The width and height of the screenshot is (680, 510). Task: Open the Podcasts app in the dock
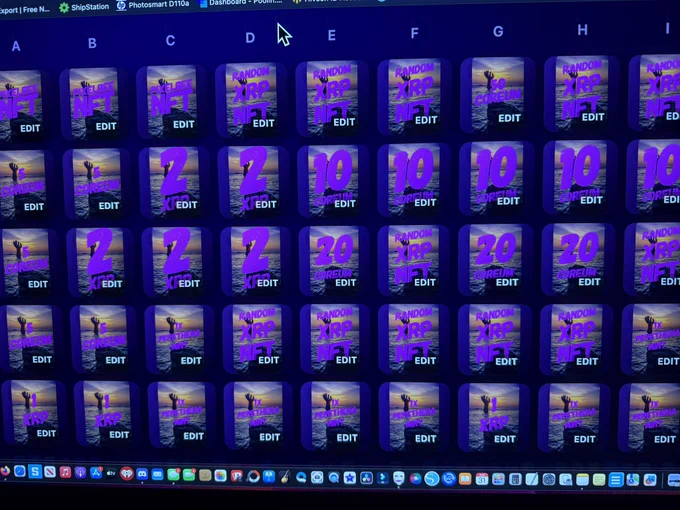pyautogui.click(x=80, y=472)
